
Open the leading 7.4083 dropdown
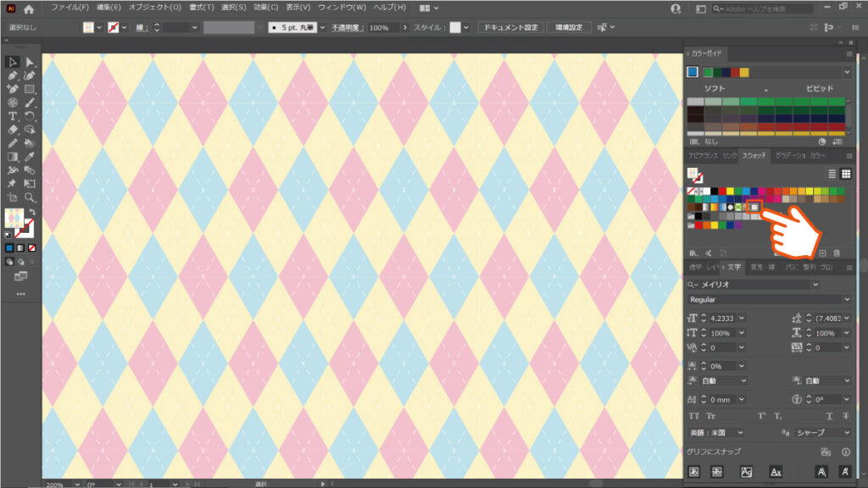pos(847,319)
